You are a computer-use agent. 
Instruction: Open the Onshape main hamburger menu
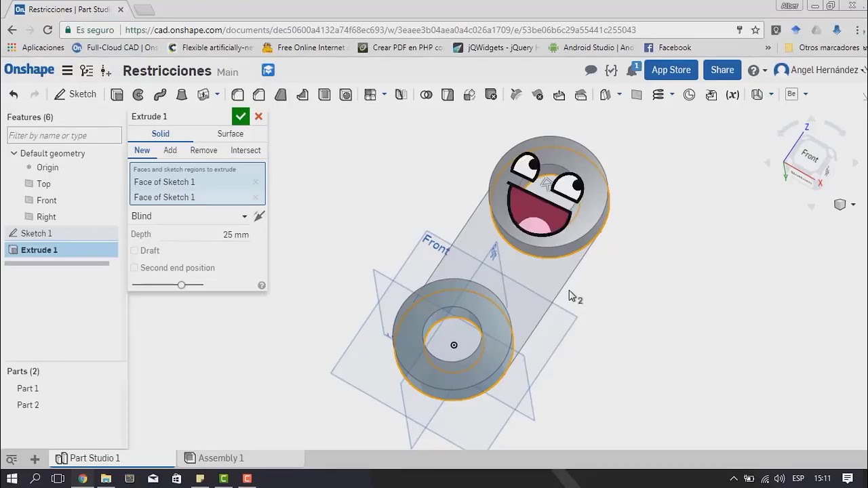coord(67,70)
